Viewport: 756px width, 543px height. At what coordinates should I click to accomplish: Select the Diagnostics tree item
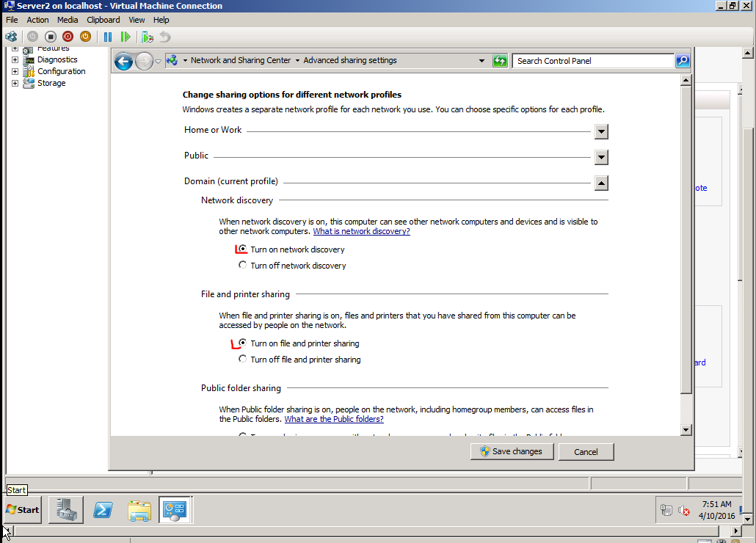pyautogui.click(x=57, y=59)
